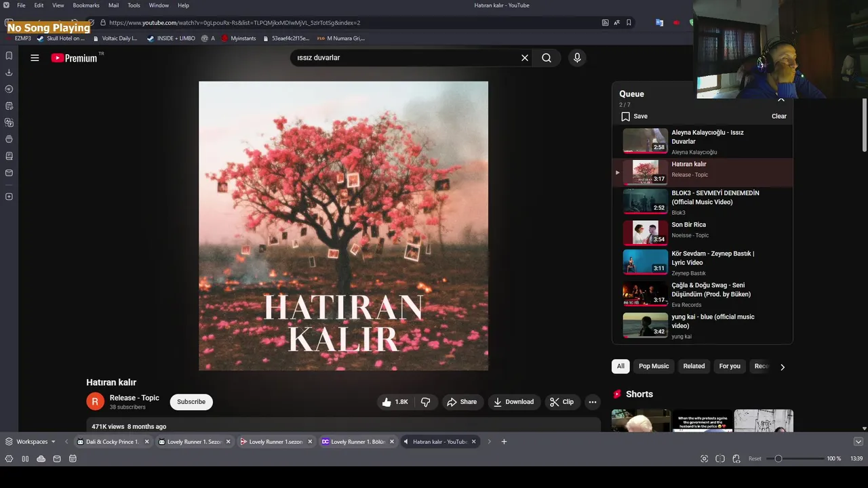Screen dimensions: 868x488
Task: Share the Hatıran kalır video
Action: click(x=461, y=402)
